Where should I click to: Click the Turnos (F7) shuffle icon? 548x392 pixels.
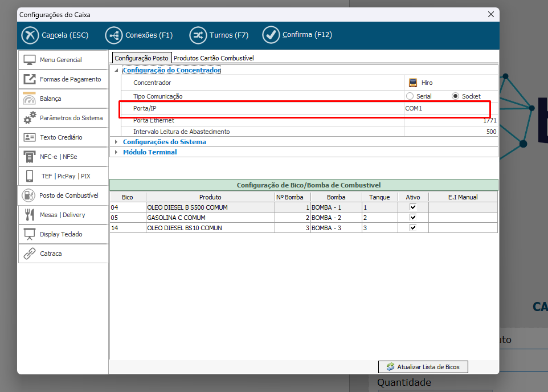pos(198,35)
